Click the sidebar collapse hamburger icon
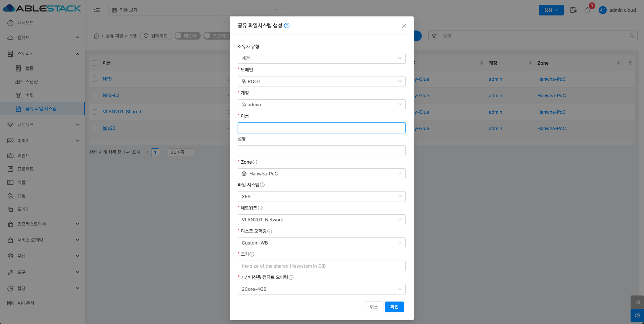This screenshot has height=324, width=644. pos(97,10)
